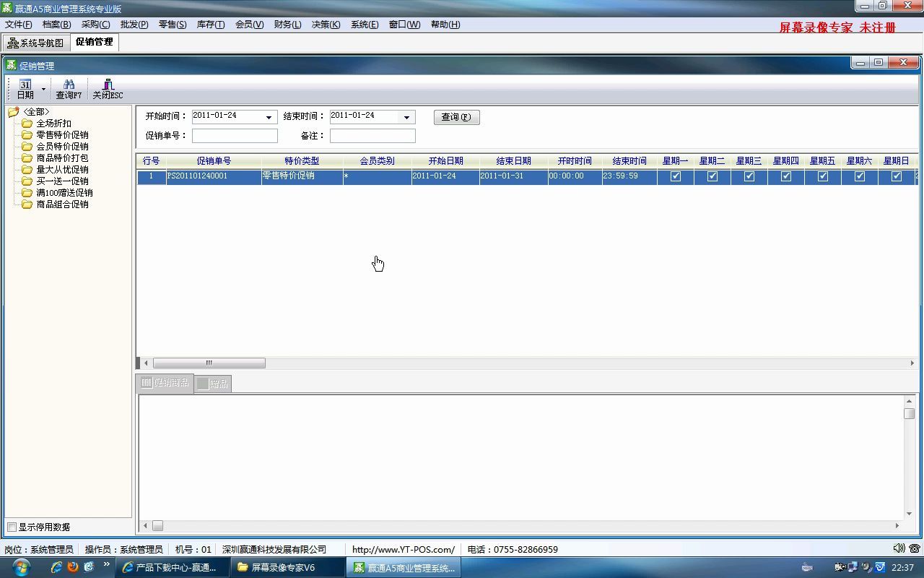
Task: Select the FS201101240001 promotion cell
Action: click(x=214, y=176)
